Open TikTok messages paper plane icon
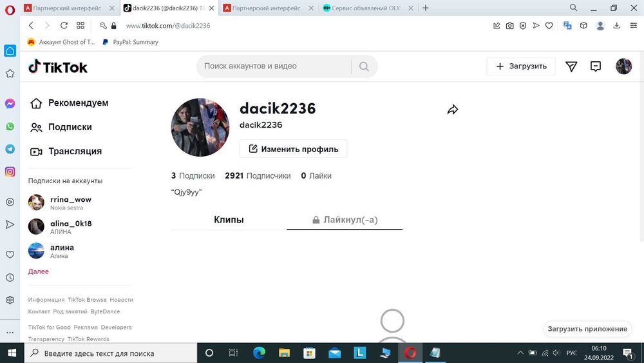 (571, 66)
